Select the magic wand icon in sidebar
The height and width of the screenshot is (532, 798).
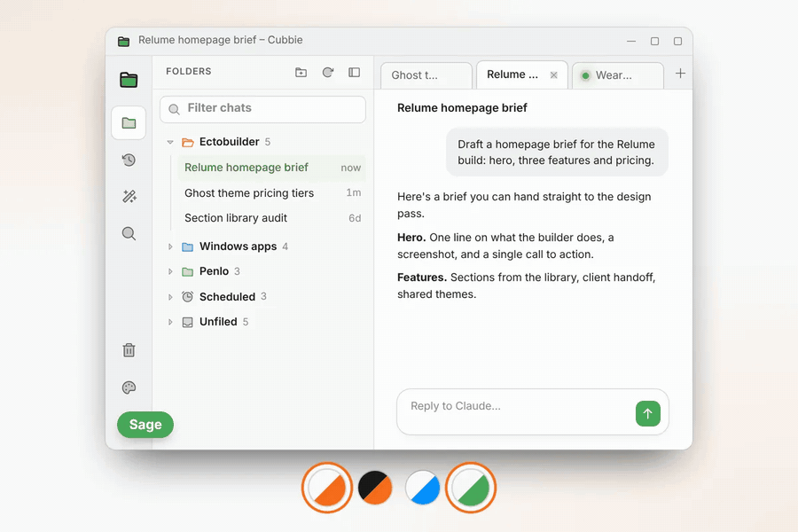pyautogui.click(x=129, y=197)
